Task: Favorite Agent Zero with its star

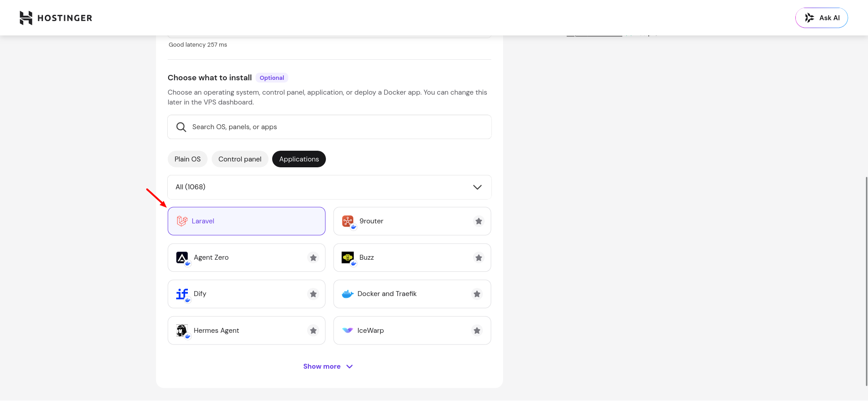Action: point(313,257)
